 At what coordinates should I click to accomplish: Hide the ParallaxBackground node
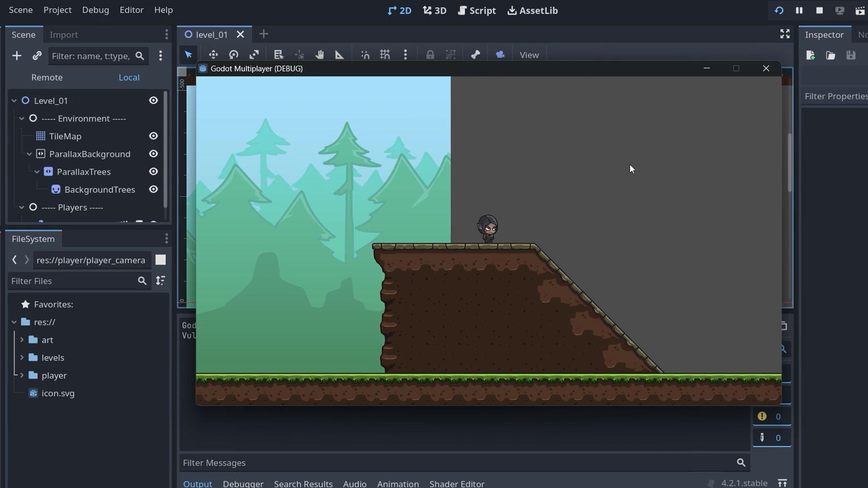click(153, 154)
